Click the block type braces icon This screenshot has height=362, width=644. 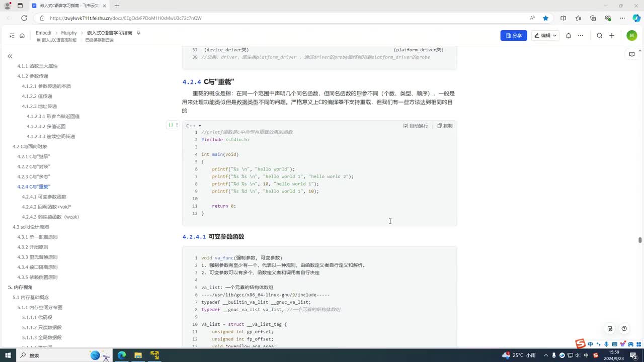point(171,125)
